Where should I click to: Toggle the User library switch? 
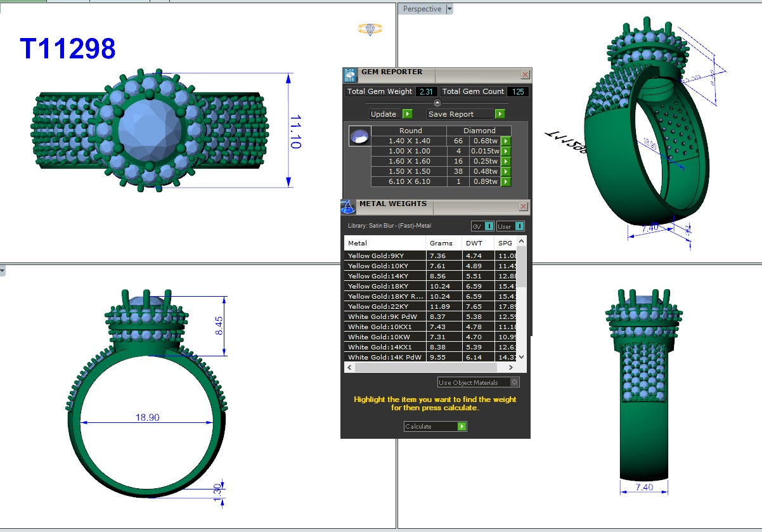point(519,226)
